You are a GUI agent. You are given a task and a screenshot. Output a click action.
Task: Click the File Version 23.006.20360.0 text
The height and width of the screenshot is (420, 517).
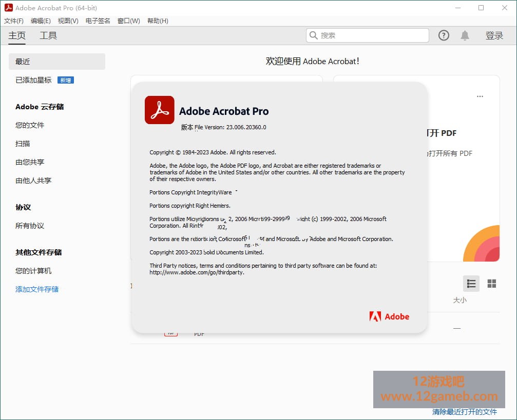click(231, 127)
